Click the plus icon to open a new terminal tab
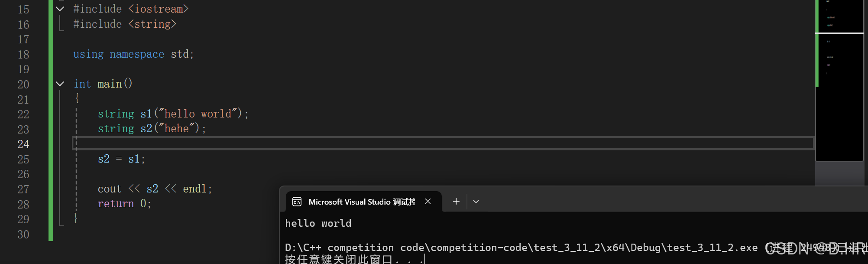Image resolution: width=868 pixels, height=264 pixels. [x=456, y=201]
